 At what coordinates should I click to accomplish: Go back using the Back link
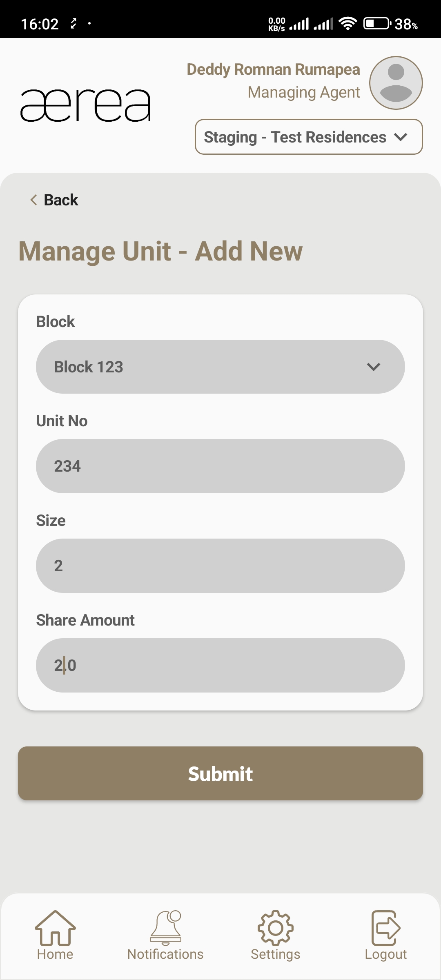[x=61, y=200]
